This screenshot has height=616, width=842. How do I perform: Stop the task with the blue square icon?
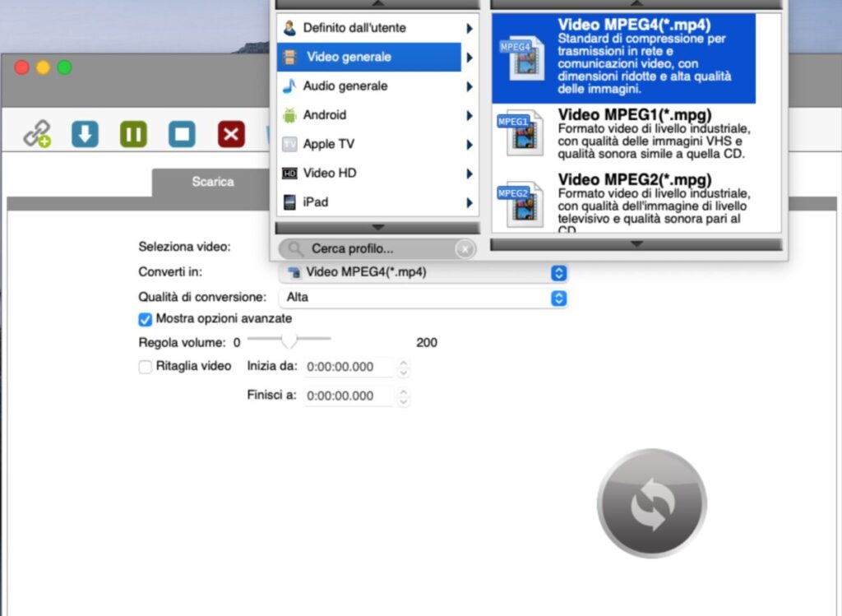click(182, 134)
